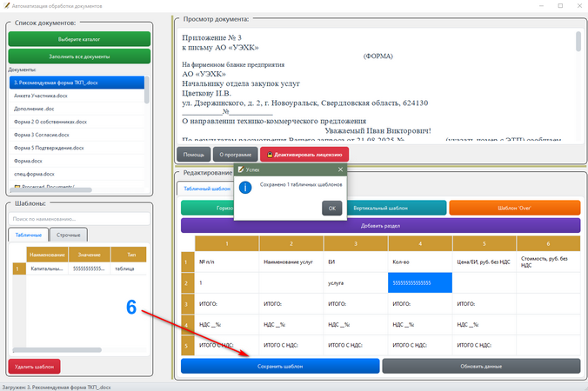Click the orange Шаблон 'Over' button
This screenshot has height=391, width=588.
point(515,208)
